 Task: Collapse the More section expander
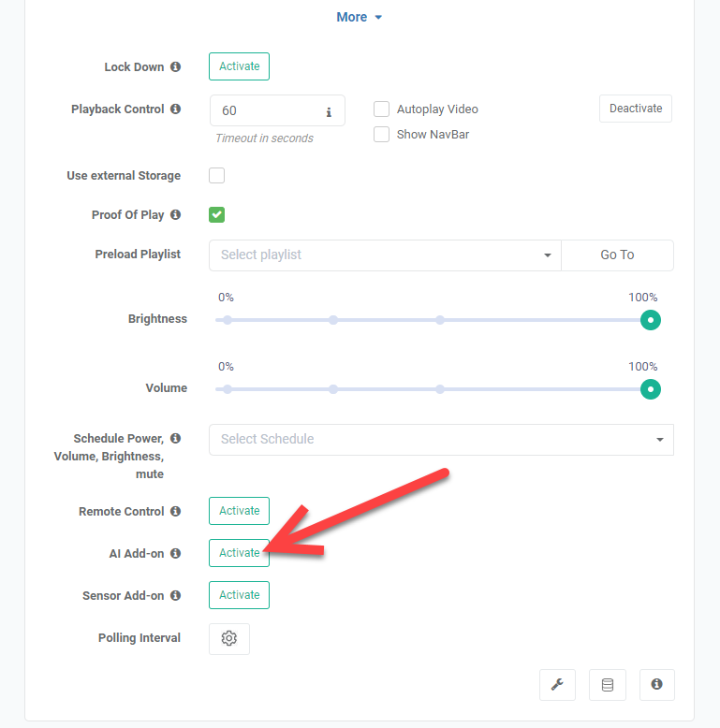(360, 17)
